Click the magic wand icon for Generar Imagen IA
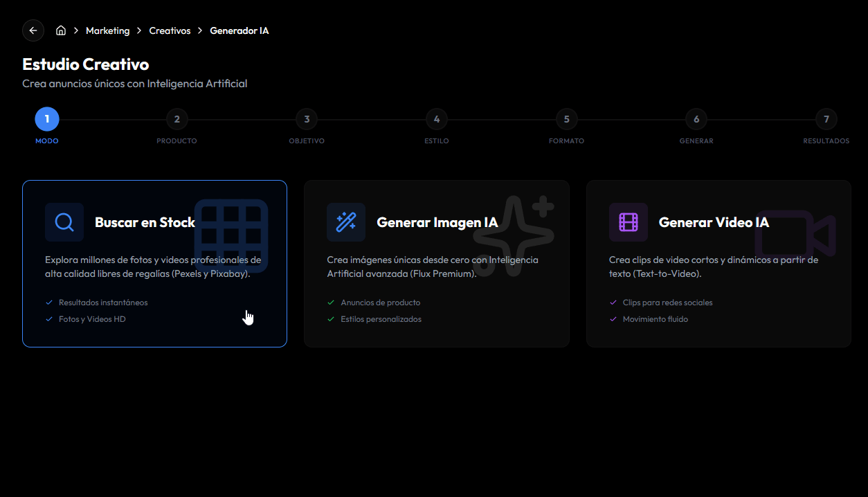Screen dimensions: 868x497 pyautogui.click(x=346, y=222)
